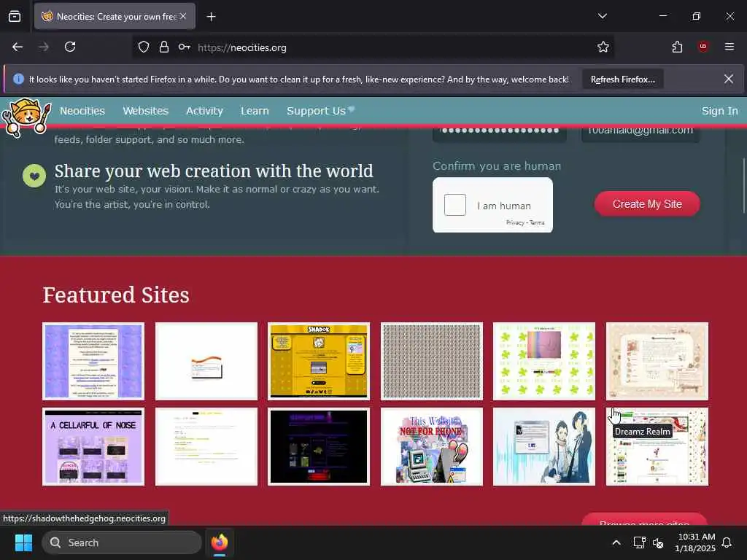Screen dimensions: 747x560
Task: Open the Windows Start menu
Action: point(23,542)
